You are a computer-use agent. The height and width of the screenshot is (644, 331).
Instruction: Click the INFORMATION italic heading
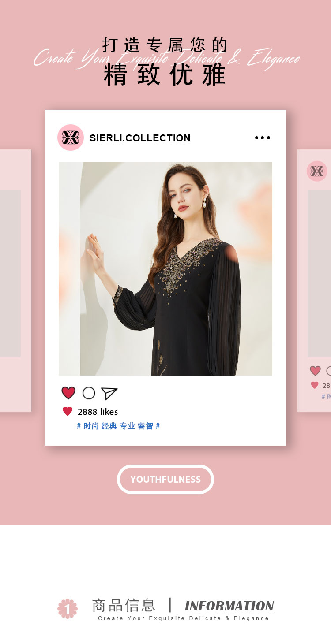click(229, 606)
